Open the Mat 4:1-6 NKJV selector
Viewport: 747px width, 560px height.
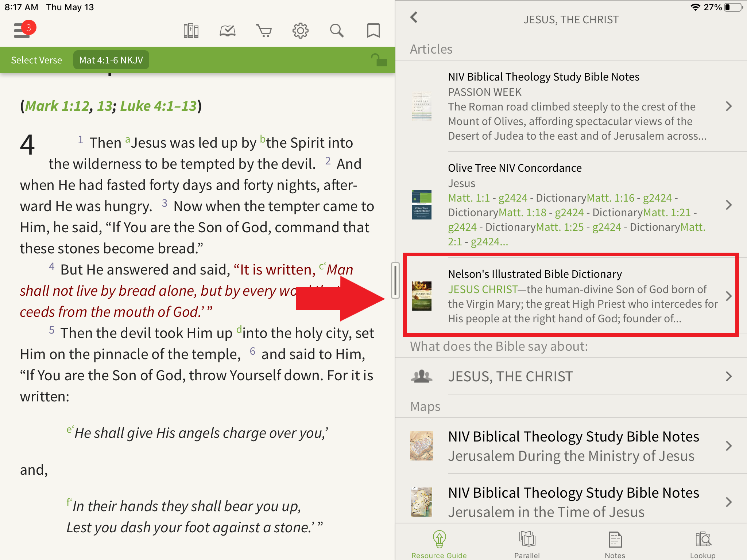pos(111,60)
